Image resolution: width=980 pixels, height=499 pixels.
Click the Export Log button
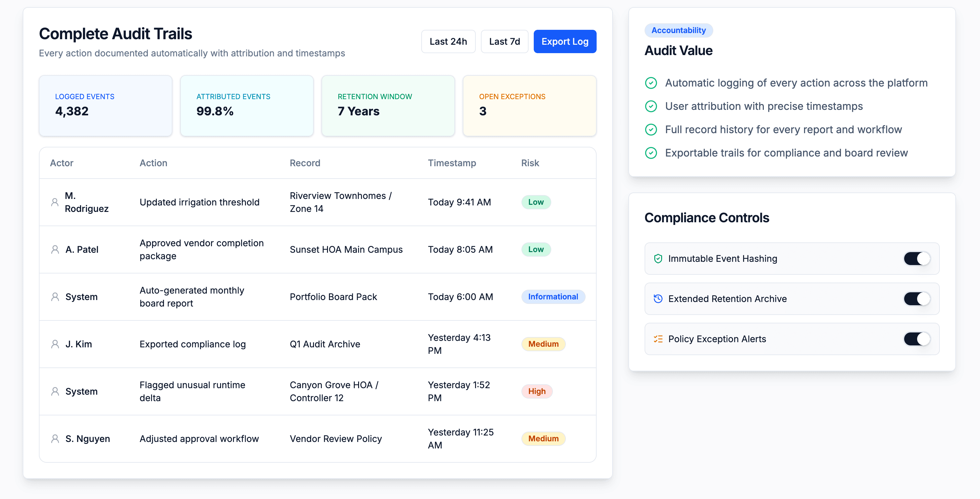tap(565, 41)
